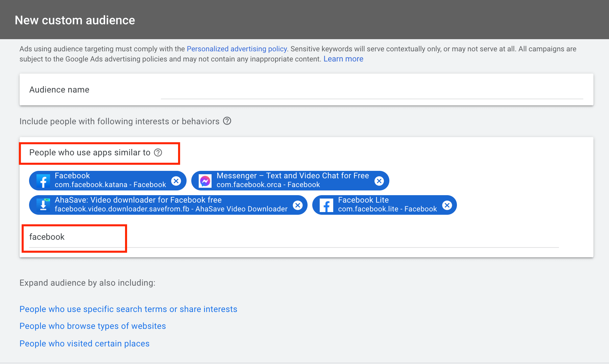Click the Learn more link

click(343, 59)
